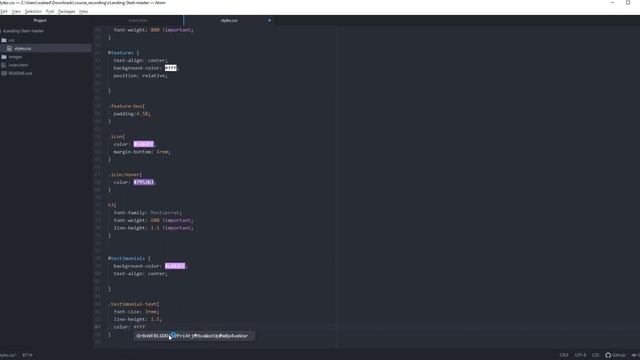
Task: Click the purple color preview in .icon rule
Action: click(144, 144)
